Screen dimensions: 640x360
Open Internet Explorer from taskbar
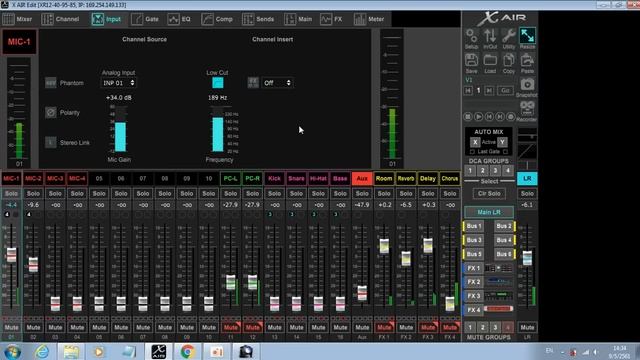coord(42,351)
